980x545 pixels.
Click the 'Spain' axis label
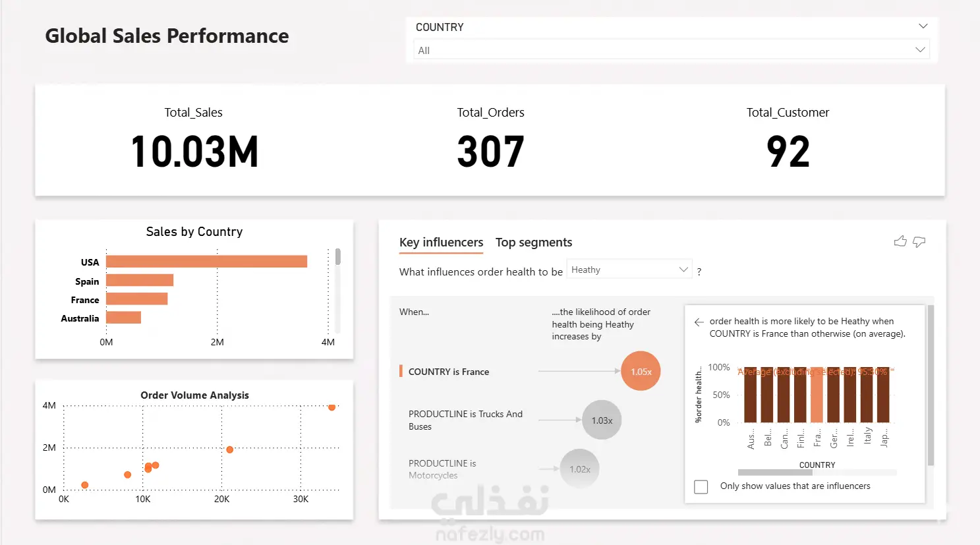(x=87, y=281)
